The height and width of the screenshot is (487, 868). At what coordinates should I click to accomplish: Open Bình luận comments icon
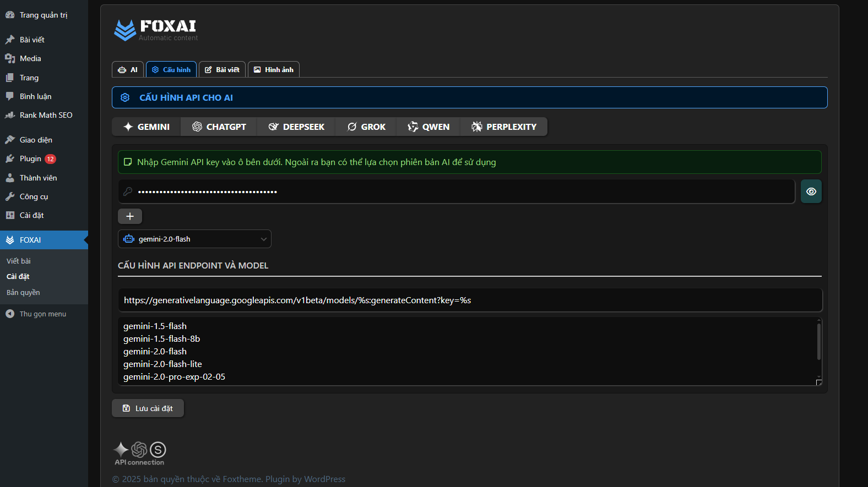tap(10, 96)
